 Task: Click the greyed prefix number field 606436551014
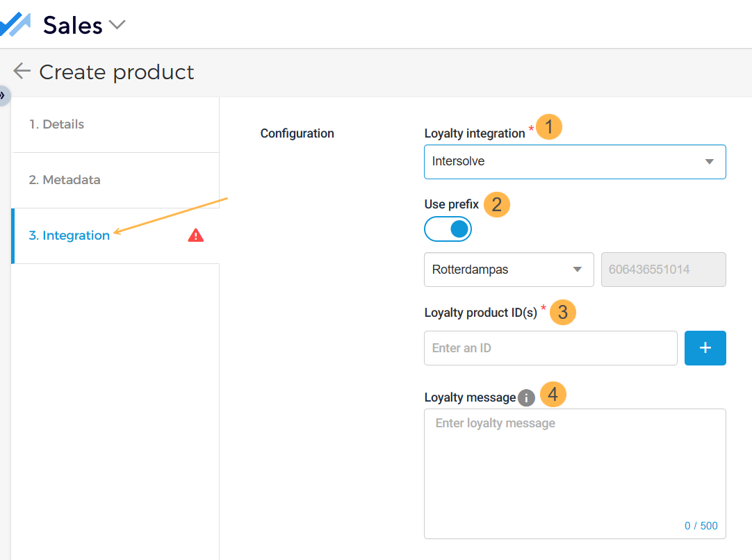662,270
